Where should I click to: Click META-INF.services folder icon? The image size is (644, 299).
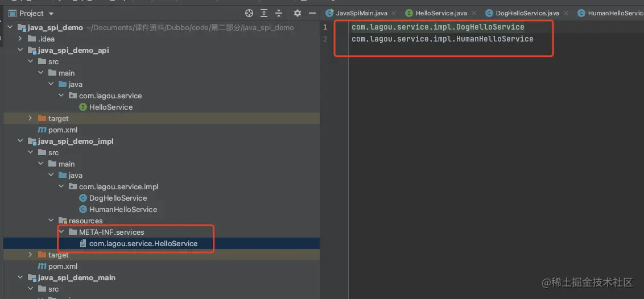click(x=73, y=232)
